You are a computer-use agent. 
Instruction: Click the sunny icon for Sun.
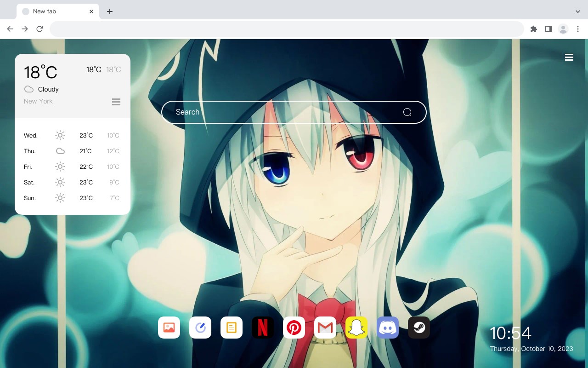pos(60,198)
